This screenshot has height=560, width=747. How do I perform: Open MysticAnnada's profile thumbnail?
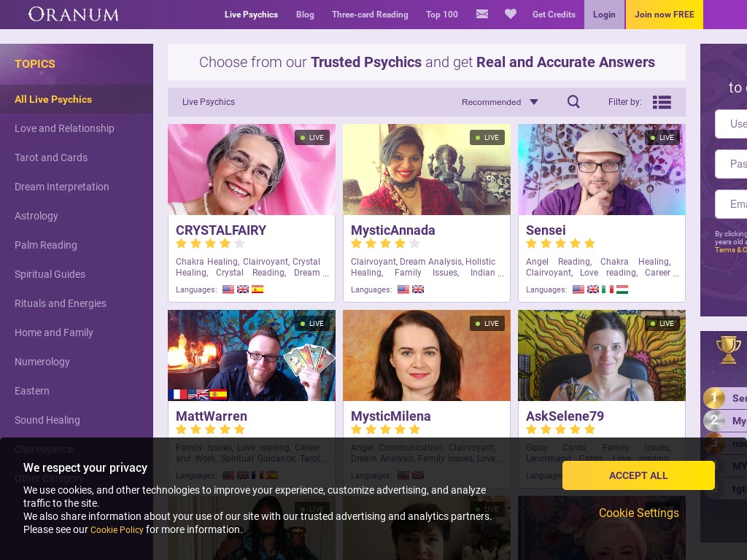426,169
